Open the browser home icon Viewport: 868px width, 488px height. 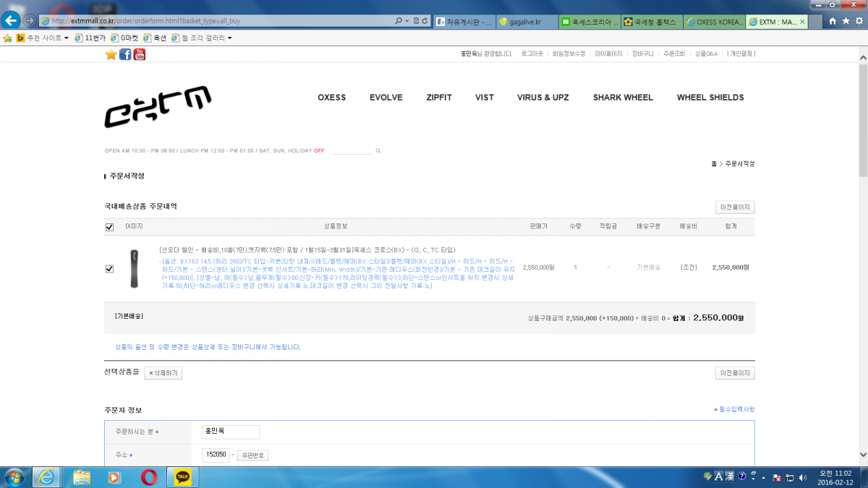[x=833, y=22]
